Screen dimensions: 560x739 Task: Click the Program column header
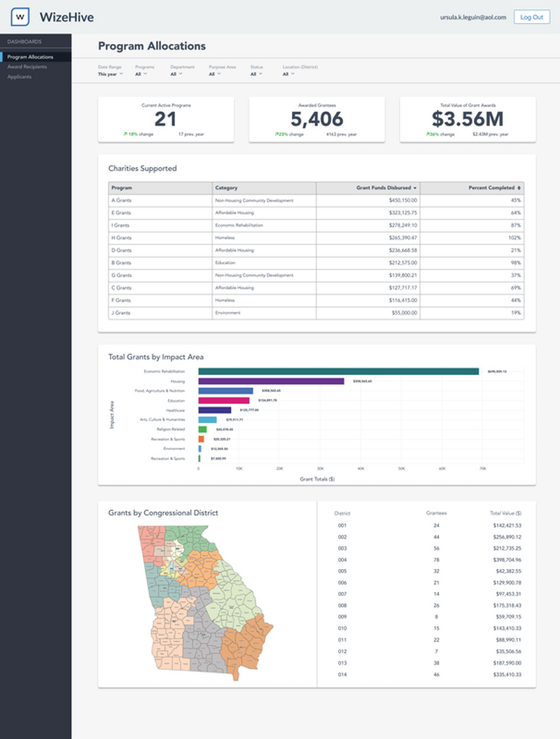(x=160, y=188)
